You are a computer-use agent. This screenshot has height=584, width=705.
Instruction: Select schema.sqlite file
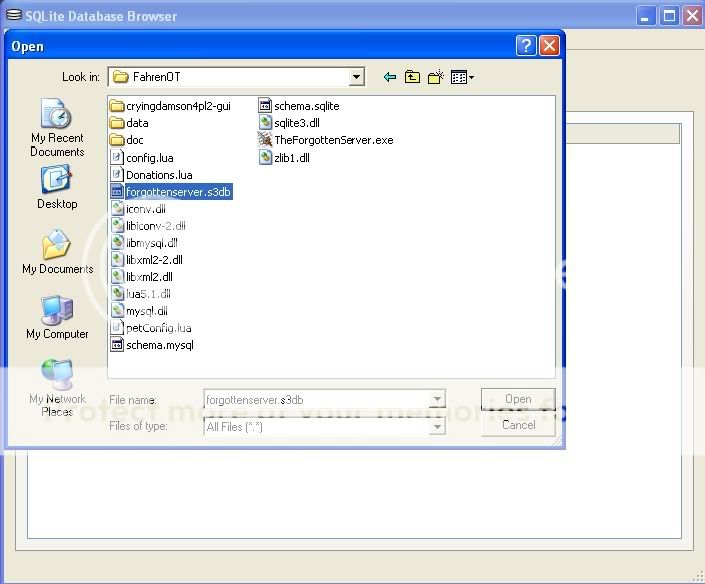pos(299,106)
